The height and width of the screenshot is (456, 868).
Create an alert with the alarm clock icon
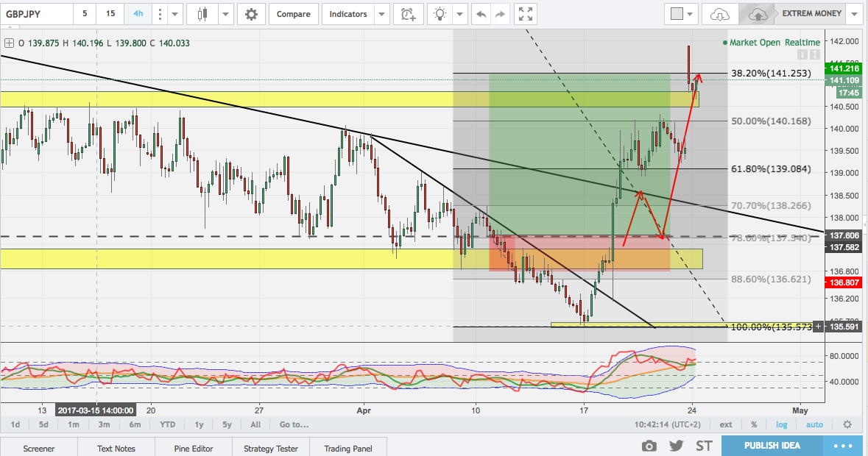click(408, 14)
